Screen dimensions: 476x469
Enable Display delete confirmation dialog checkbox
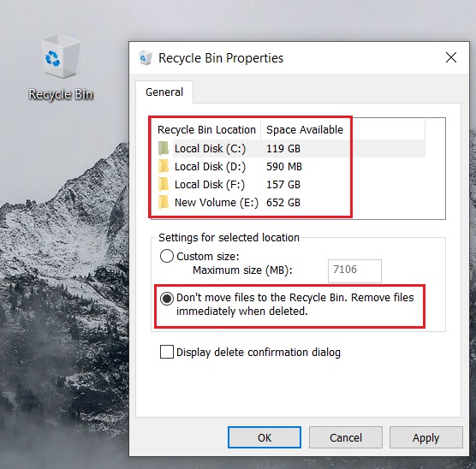pos(167,352)
